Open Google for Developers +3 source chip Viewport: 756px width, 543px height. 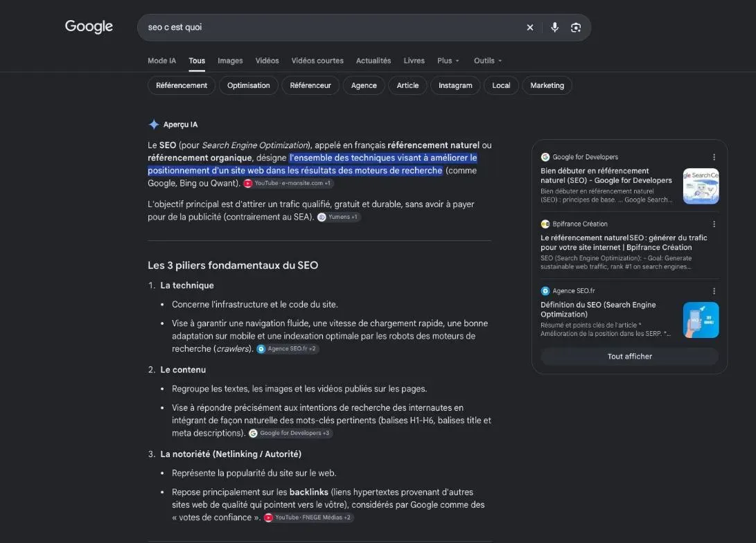(290, 433)
